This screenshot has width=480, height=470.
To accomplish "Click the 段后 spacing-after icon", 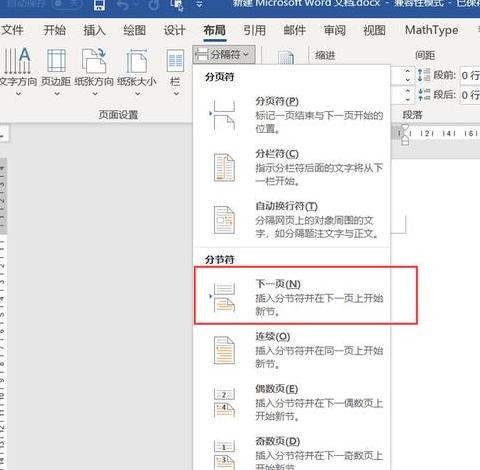I will 424,95.
